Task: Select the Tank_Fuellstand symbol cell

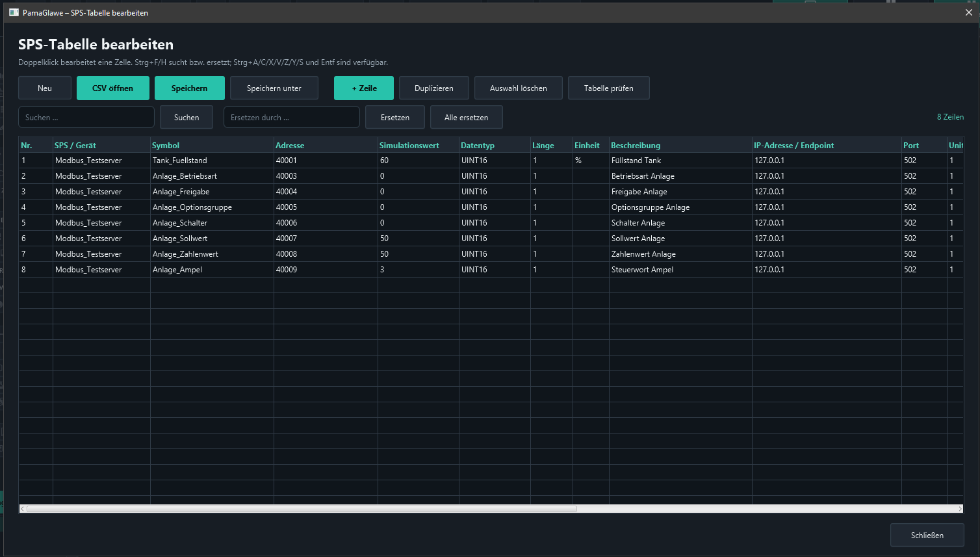Action: pyautogui.click(x=212, y=161)
